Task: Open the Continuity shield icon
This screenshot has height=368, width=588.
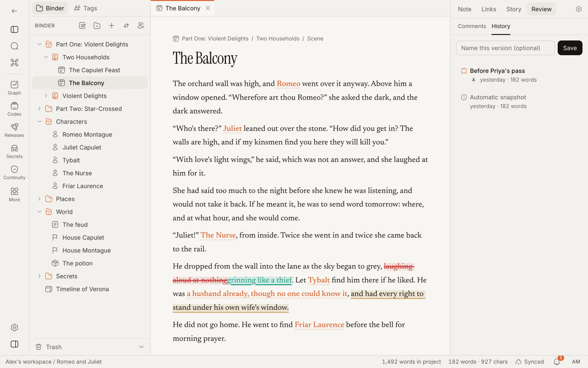Action: (x=14, y=173)
